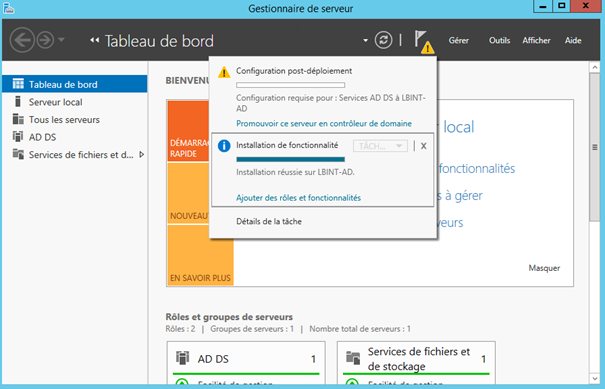
Task: Click the Tous les serveurs sidebar icon
Action: click(18, 119)
